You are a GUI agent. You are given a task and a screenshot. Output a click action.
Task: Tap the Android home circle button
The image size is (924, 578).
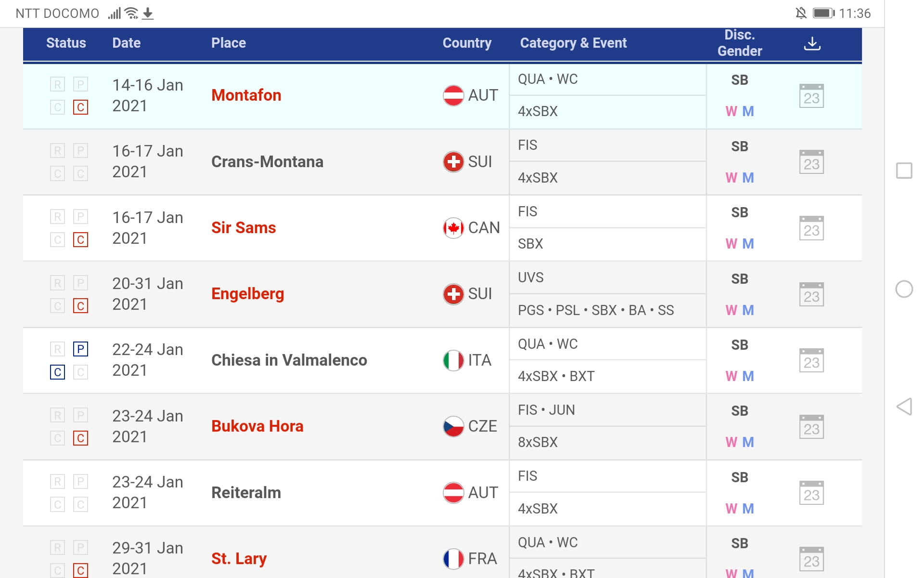(x=904, y=289)
